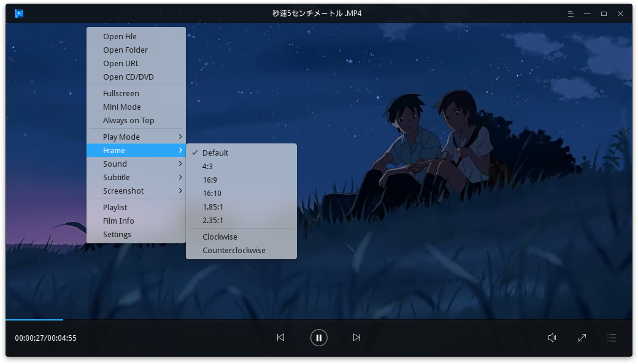Viewport: 638px width, 364px height.
Task: Toggle Always on Top option
Action: [136, 120]
